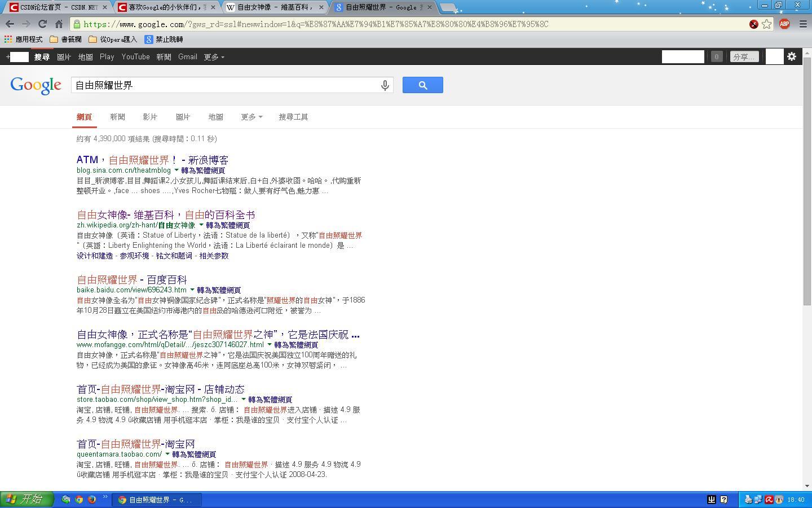Screen dimensions: 812x508
Task: Select the 地圖 search filter tab
Action: (216, 117)
